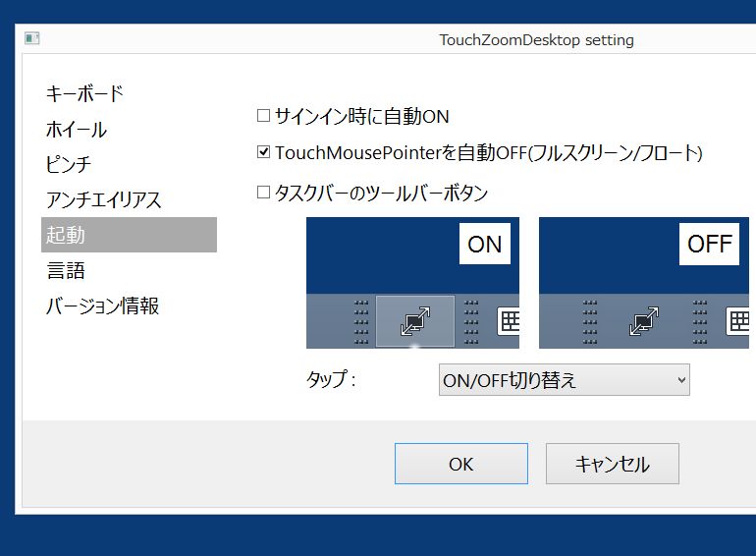
Task: Click the zoom toolbar icon in ON preview
Action: coord(415,321)
